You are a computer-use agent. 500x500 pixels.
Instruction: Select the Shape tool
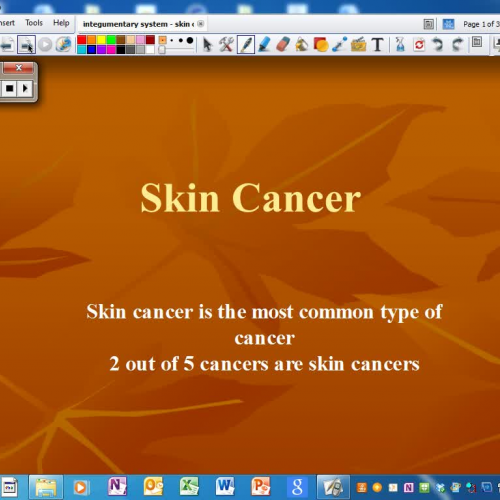tap(321, 44)
